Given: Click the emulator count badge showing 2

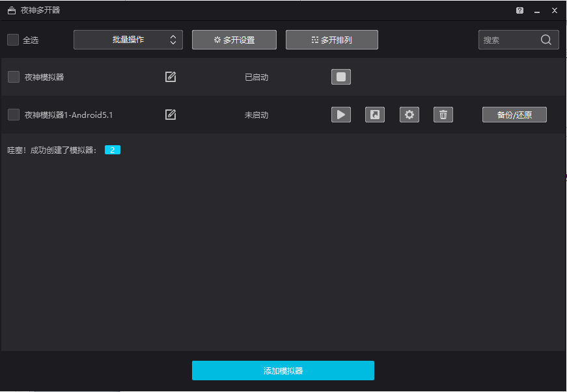Looking at the screenshot, I should tap(113, 150).
